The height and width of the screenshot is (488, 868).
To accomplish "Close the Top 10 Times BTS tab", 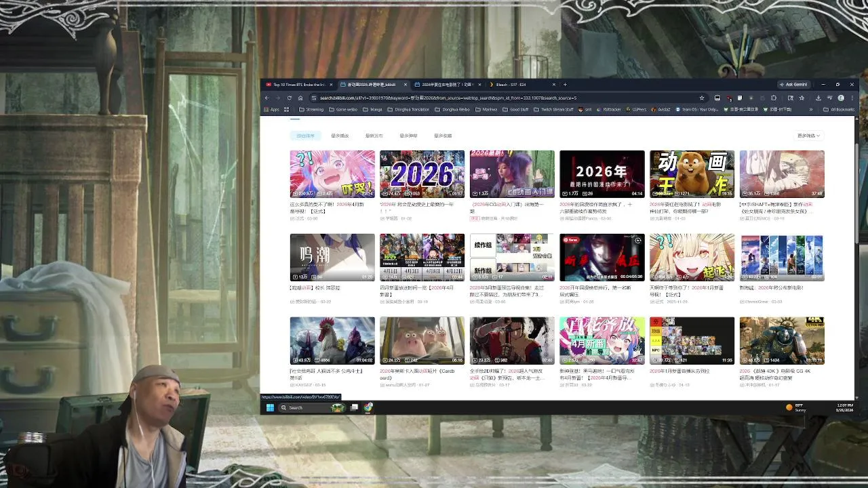I will coord(331,85).
